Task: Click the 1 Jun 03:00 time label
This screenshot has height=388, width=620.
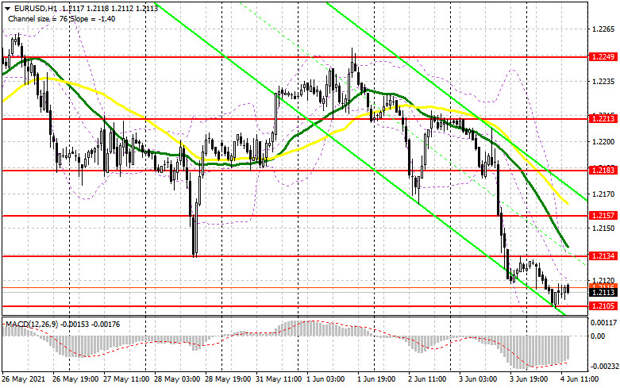Action: click(325, 379)
